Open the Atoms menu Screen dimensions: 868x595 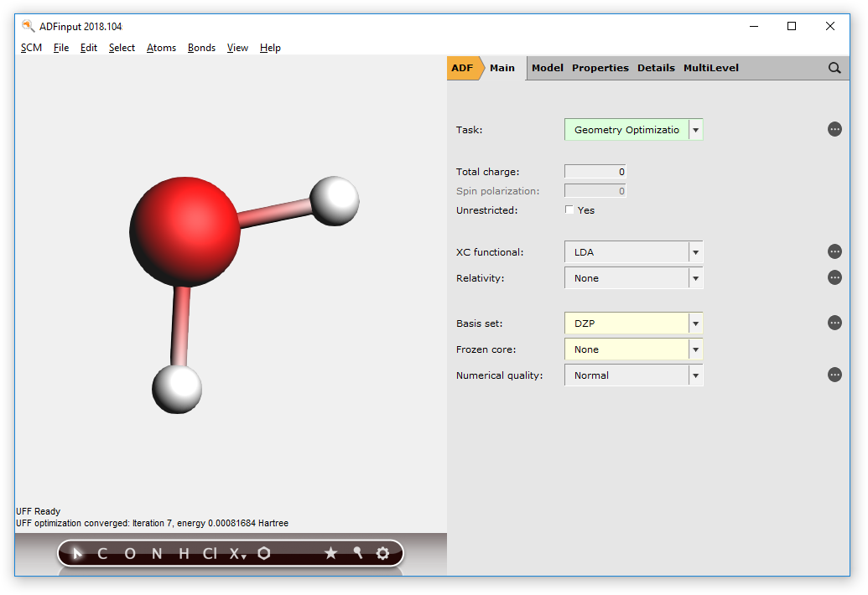coord(161,48)
